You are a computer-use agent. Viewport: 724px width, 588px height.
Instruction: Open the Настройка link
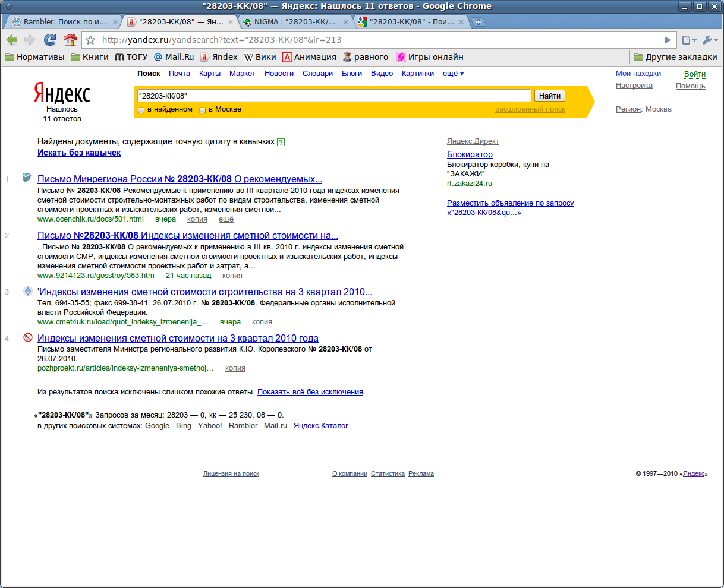(x=634, y=86)
